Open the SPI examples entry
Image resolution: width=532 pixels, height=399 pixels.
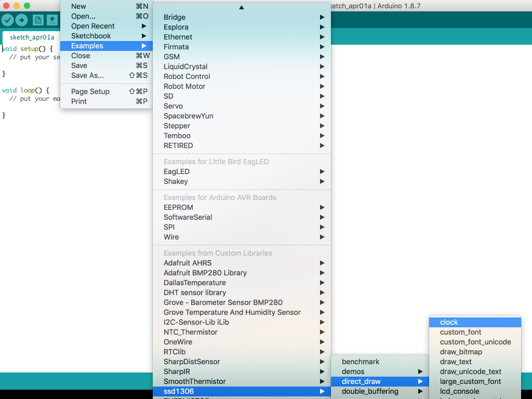pyautogui.click(x=242, y=227)
